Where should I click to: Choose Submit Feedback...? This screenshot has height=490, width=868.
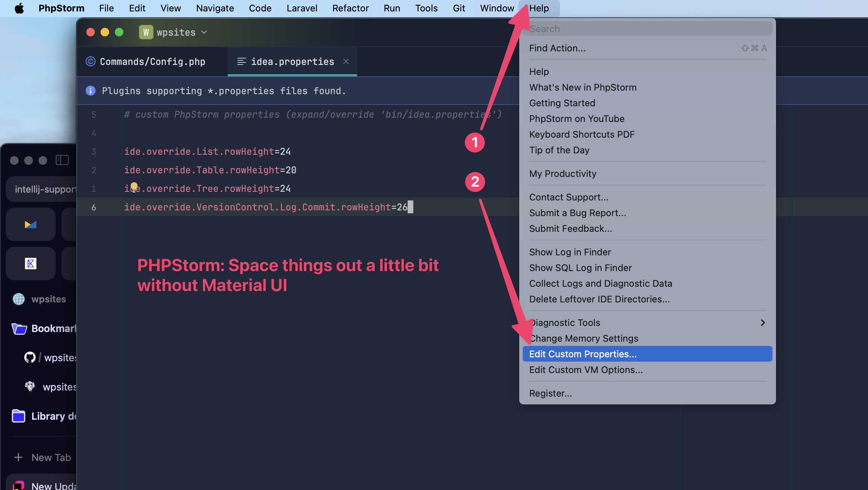(647, 229)
